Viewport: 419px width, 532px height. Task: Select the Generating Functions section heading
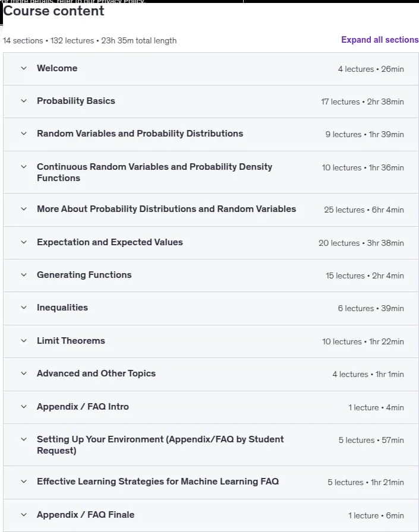click(x=84, y=275)
